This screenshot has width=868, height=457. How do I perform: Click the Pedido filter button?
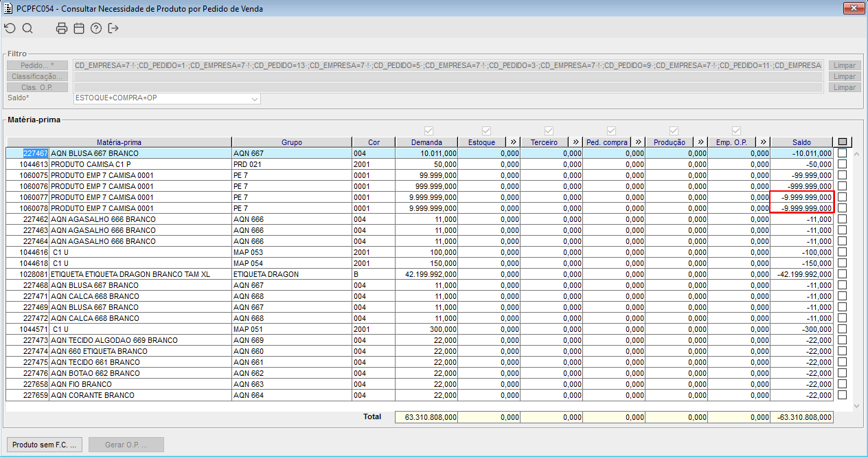click(38, 65)
